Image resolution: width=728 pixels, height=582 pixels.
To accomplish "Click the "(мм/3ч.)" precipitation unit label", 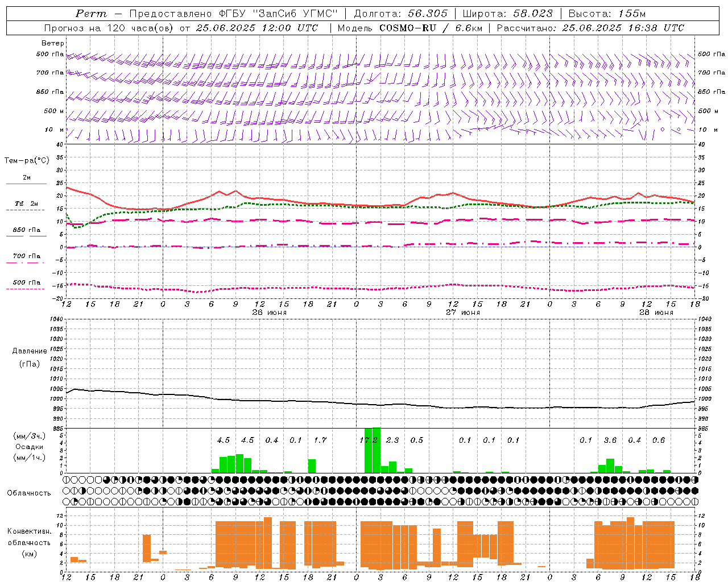I will [x=29, y=436].
